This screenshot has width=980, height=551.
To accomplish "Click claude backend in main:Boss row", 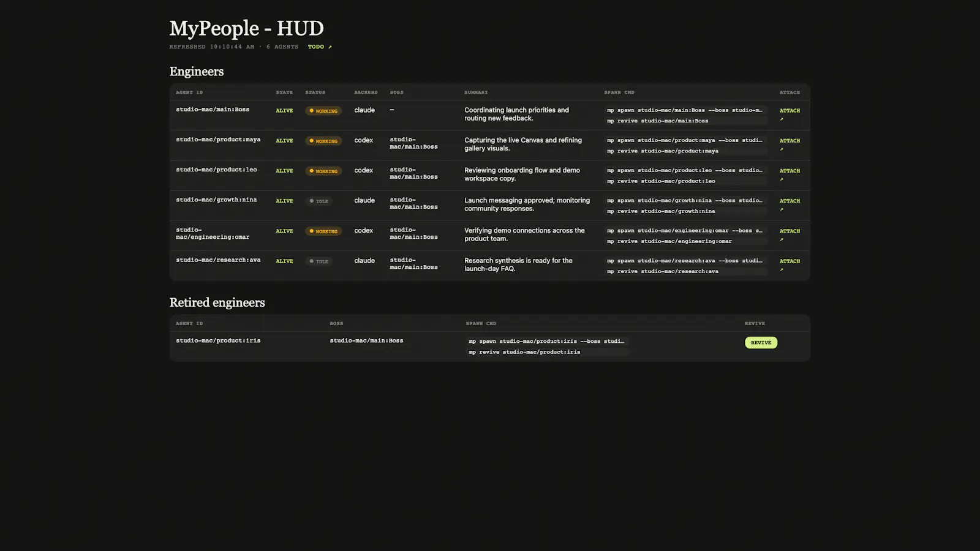I will [364, 110].
